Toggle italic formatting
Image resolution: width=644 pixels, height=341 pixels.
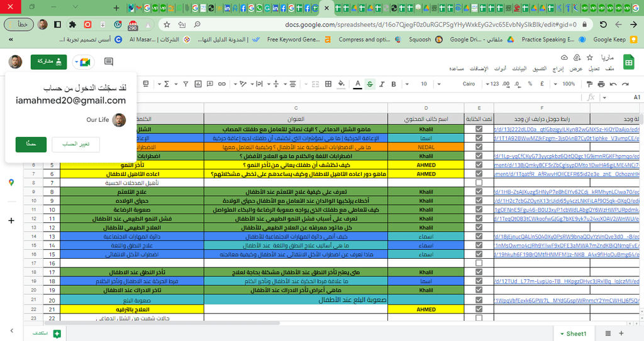click(382, 84)
